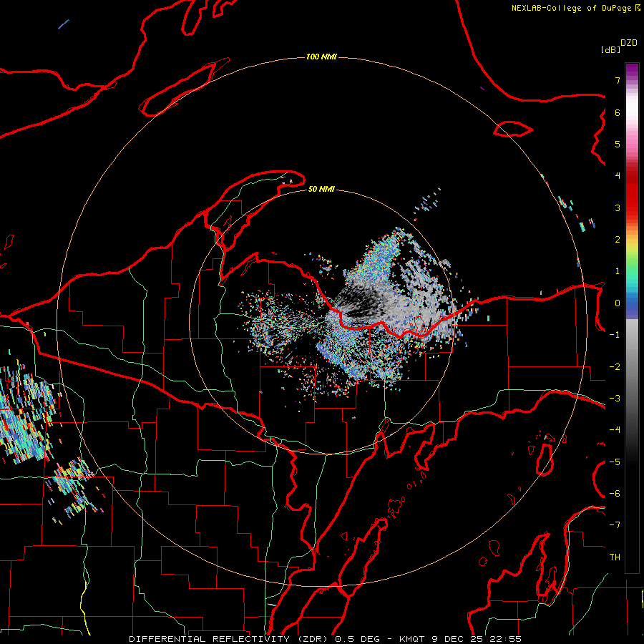Click the 50 NMI range ring label

(321, 189)
